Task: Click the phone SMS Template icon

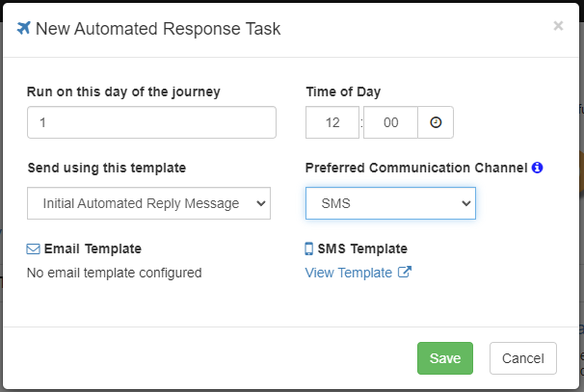Action: click(308, 248)
